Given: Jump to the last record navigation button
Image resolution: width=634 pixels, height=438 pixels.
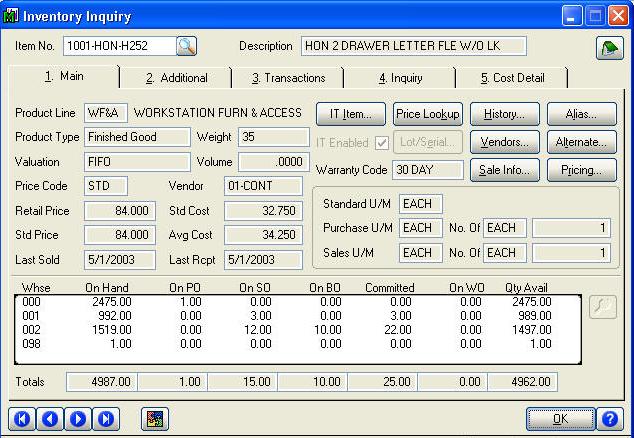Looking at the screenshot, I should click(x=106, y=418).
